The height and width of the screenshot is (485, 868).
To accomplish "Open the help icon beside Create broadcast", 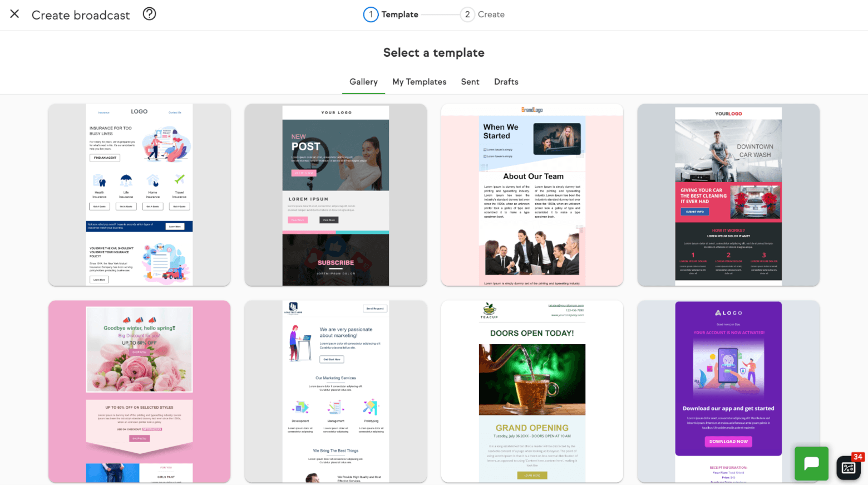I will [149, 14].
